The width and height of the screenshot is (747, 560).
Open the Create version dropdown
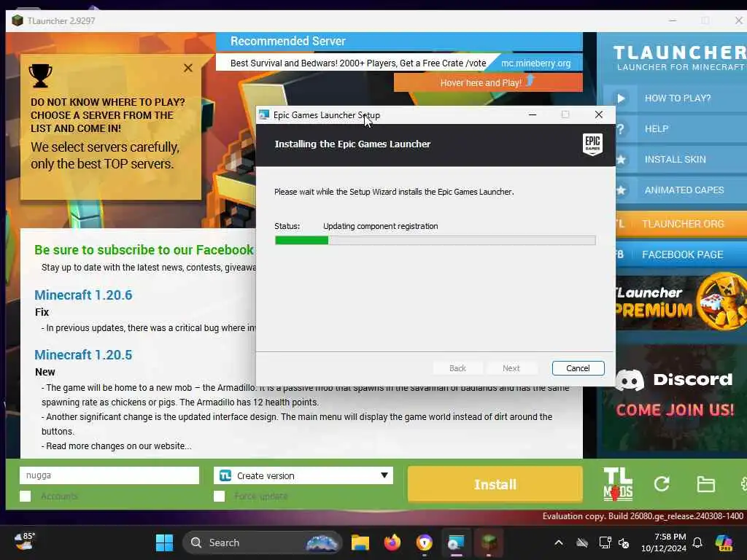click(303, 475)
